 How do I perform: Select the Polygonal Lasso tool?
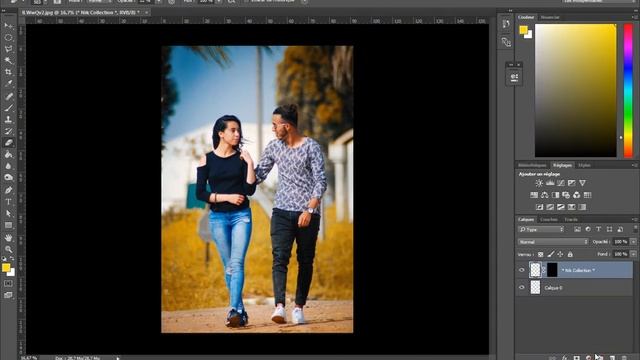coord(8,49)
